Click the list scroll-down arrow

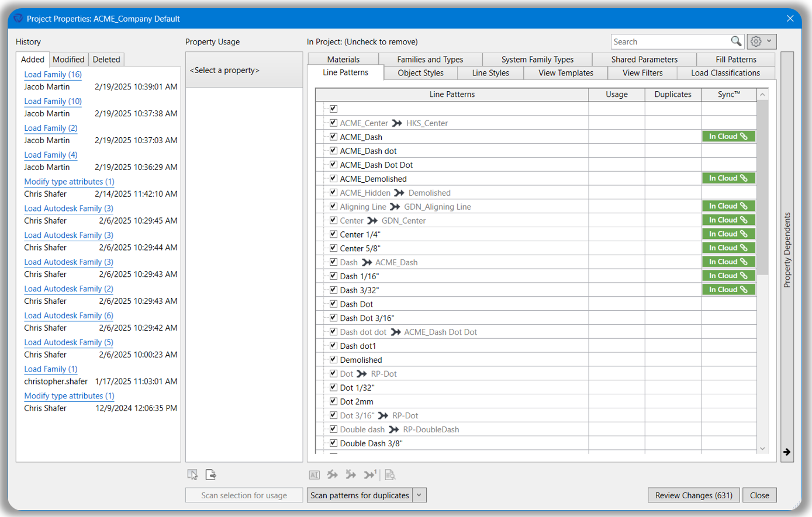tap(762, 449)
